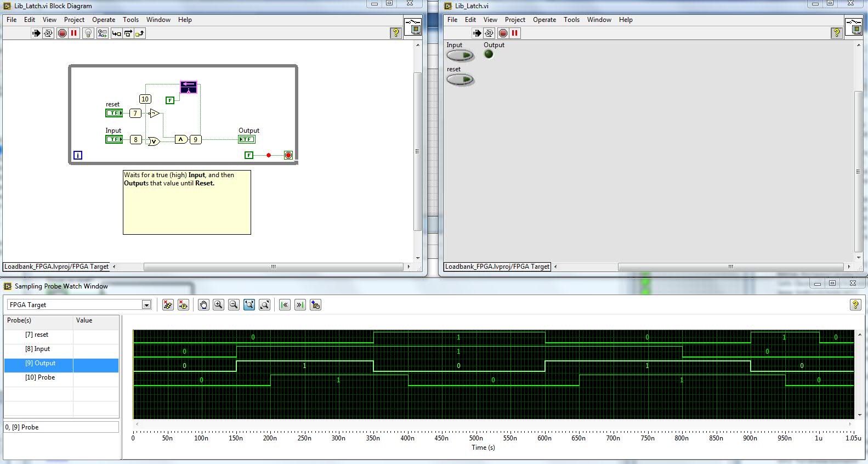
Task: Click Run Continuously in front panel toolbar
Action: click(x=489, y=33)
